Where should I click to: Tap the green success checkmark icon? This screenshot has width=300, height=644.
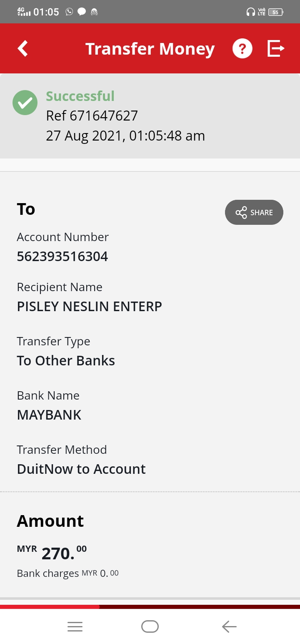(x=25, y=103)
